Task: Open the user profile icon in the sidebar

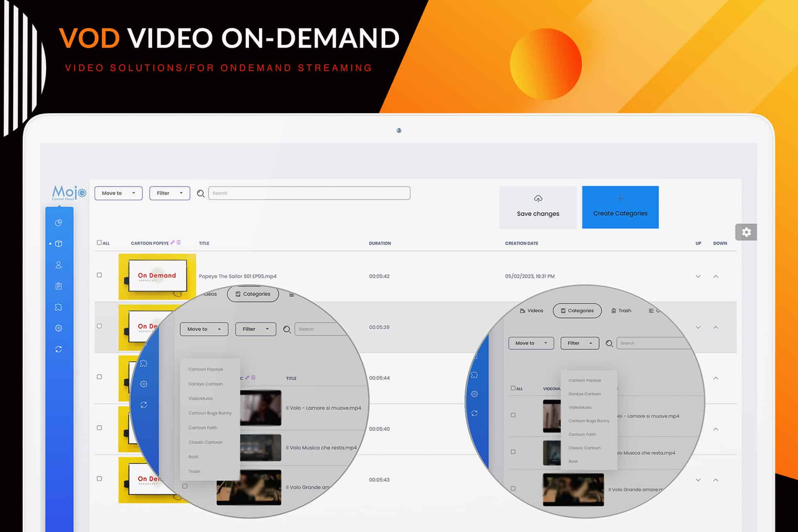Action: [x=59, y=265]
